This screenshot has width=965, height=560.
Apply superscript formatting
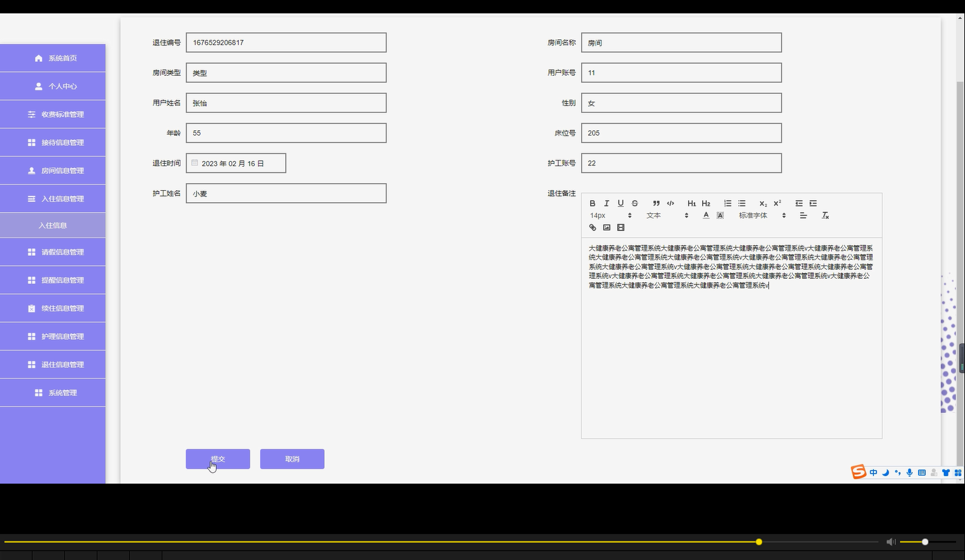point(777,203)
